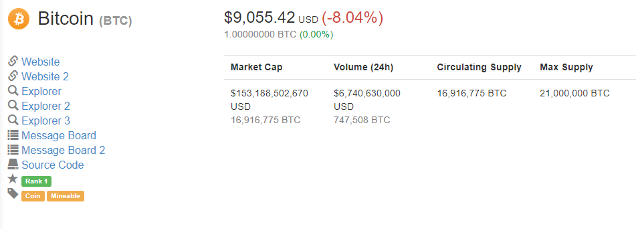Image resolution: width=644 pixels, height=243 pixels.
Task: Click the orange Coin tag
Action: 33,196
